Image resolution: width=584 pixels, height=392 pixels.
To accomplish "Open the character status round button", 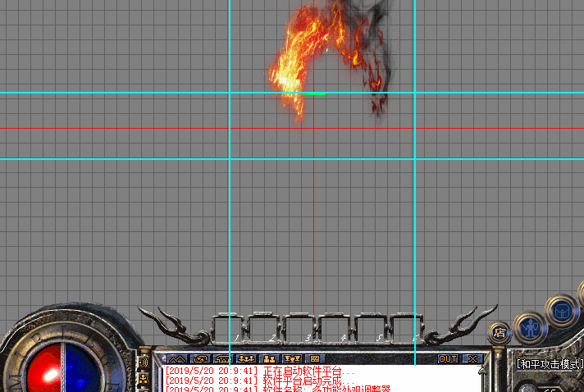I will click(530, 328).
